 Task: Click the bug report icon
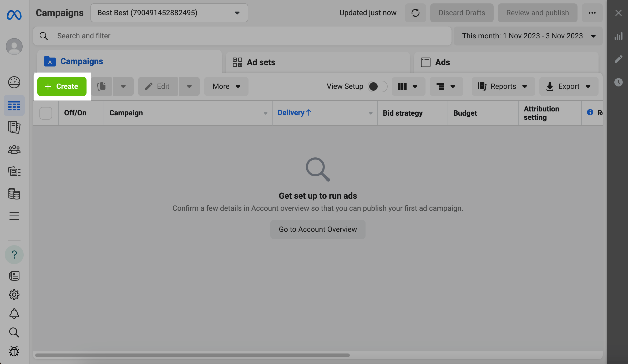point(14,351)
